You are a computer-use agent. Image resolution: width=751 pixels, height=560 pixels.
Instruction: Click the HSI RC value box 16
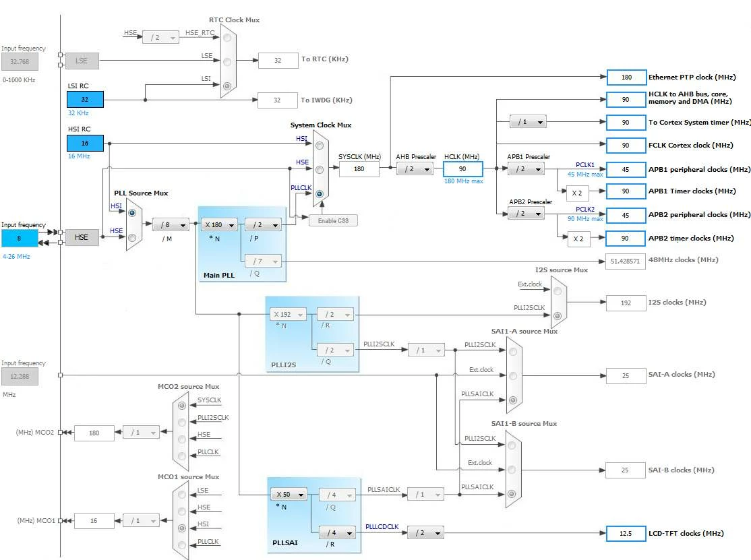click(85, 143)
